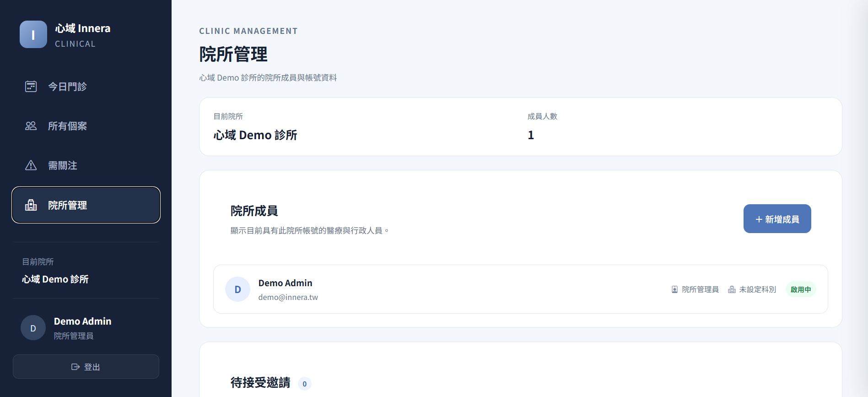Click 院所成員 section heading
The image size is (868, 397).
(254, 211)
